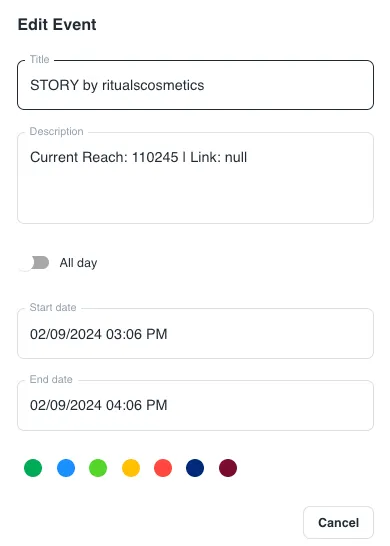Click the reach number 110245 in description
This screenshot has width=390, height=546.
pos(155,157)
